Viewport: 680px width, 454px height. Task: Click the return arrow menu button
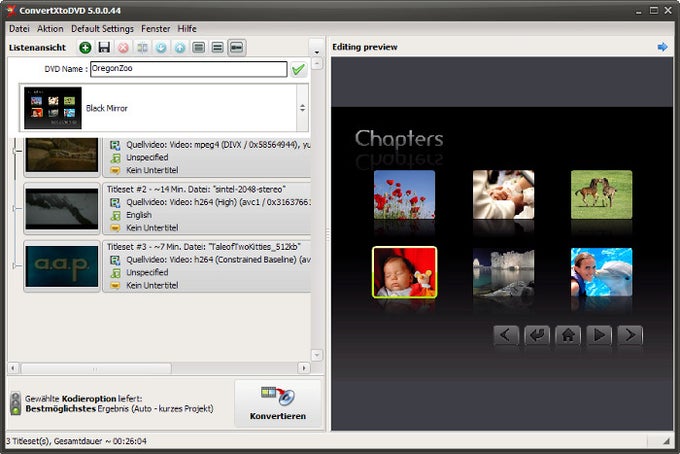(x=537, y=335)
